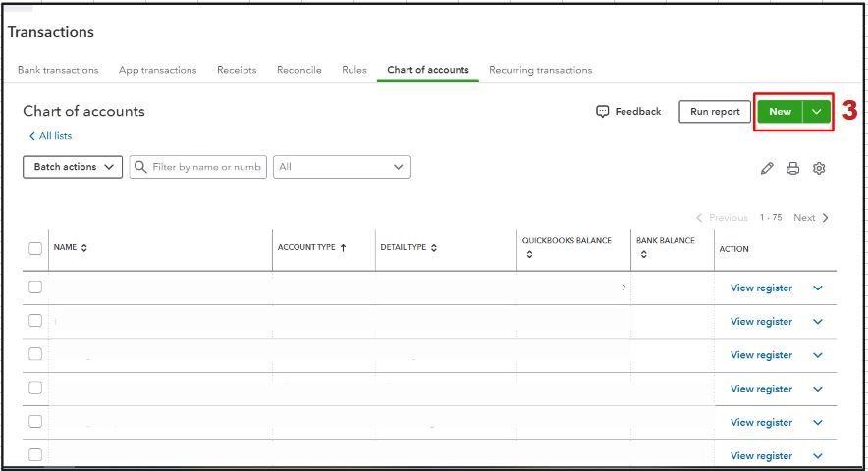Sort by Detail Type arrows

434,248
